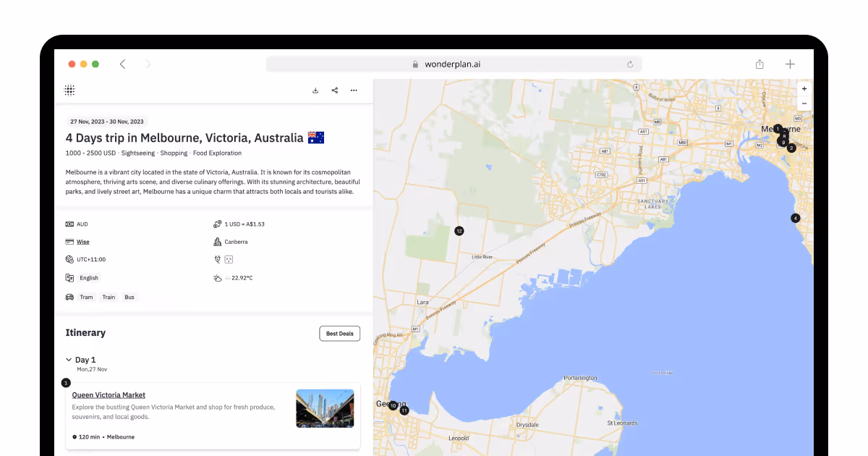The image size is (868, 456).
Task: Click the Train transport tag
Action: 109,297
